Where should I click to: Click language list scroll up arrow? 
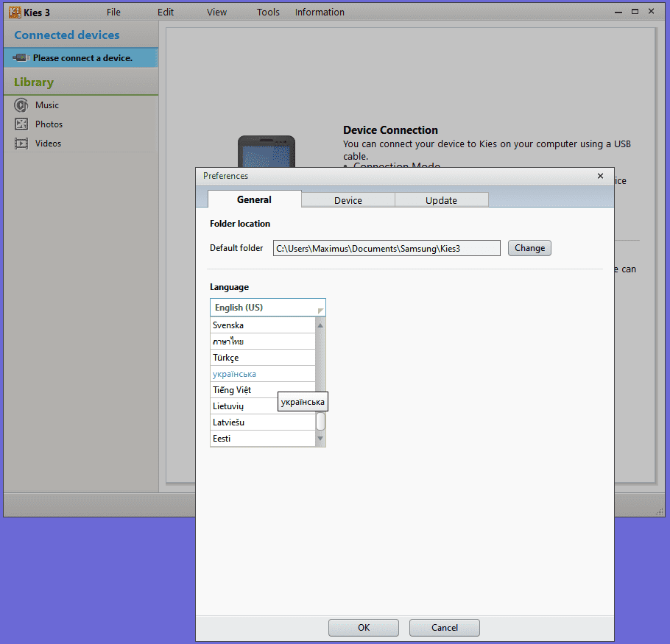tap(320, 325)
